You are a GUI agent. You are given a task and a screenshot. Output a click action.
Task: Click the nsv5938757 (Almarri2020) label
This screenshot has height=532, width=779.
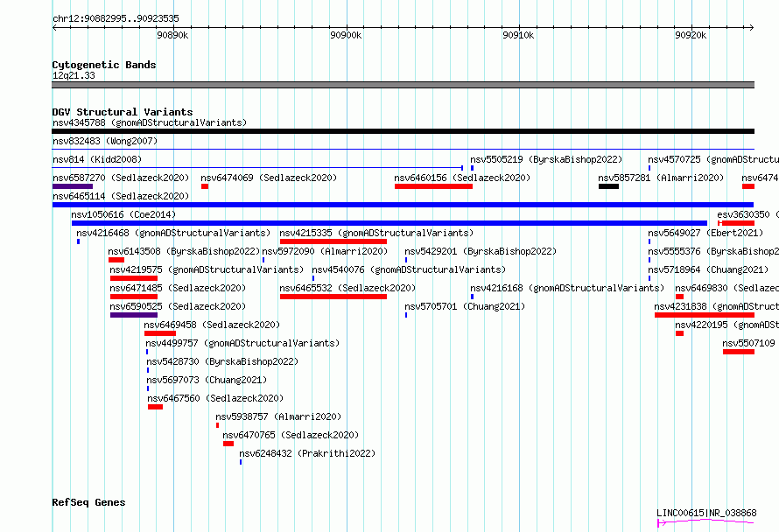278,416
